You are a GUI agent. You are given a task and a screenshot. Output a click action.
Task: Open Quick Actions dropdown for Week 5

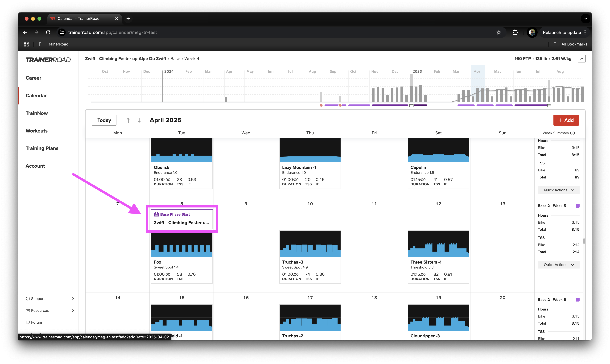[559, 265]
